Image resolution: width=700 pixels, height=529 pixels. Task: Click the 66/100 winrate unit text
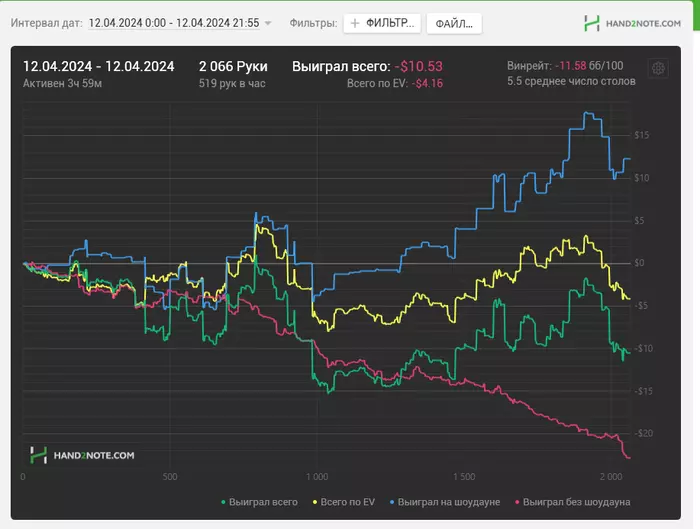[x=606, y=66]
